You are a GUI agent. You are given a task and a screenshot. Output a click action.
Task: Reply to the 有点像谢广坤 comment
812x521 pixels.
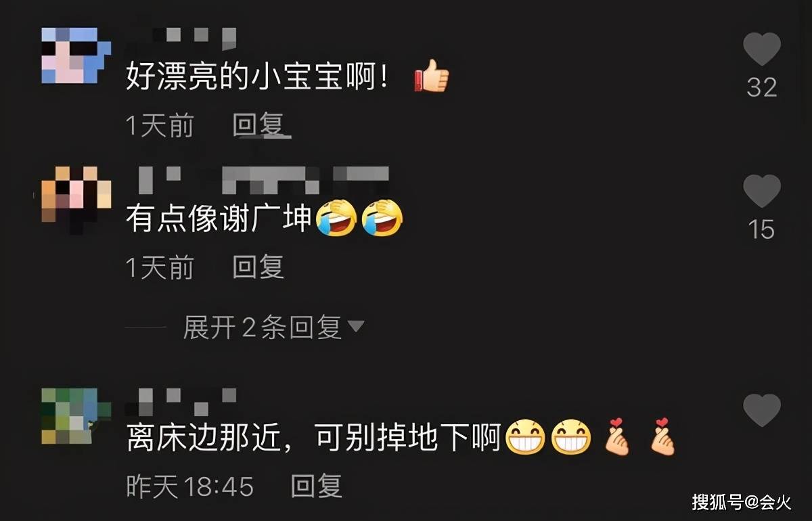[258, 267]
